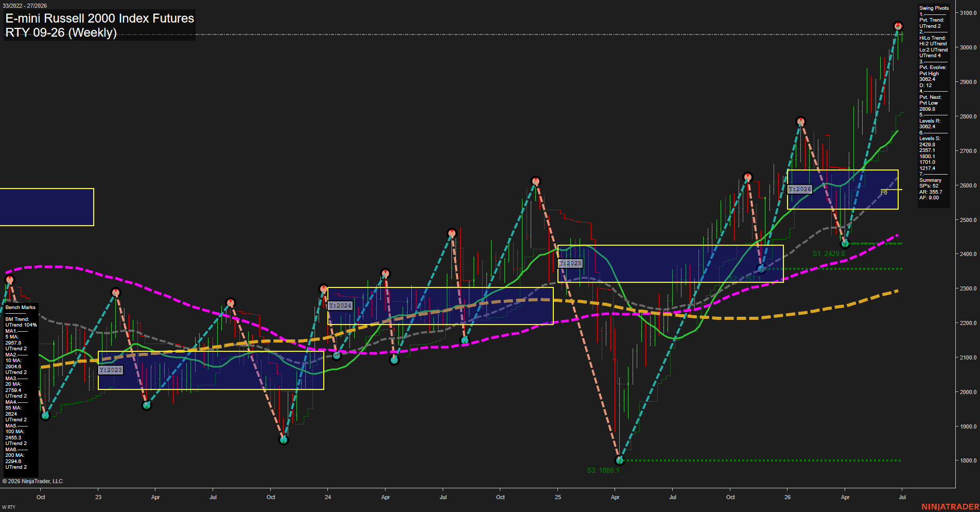This screenshot has height=512, width=980.
Task: Click the swing high pivot near 2460 in July 2024
Action: [452, 233]
